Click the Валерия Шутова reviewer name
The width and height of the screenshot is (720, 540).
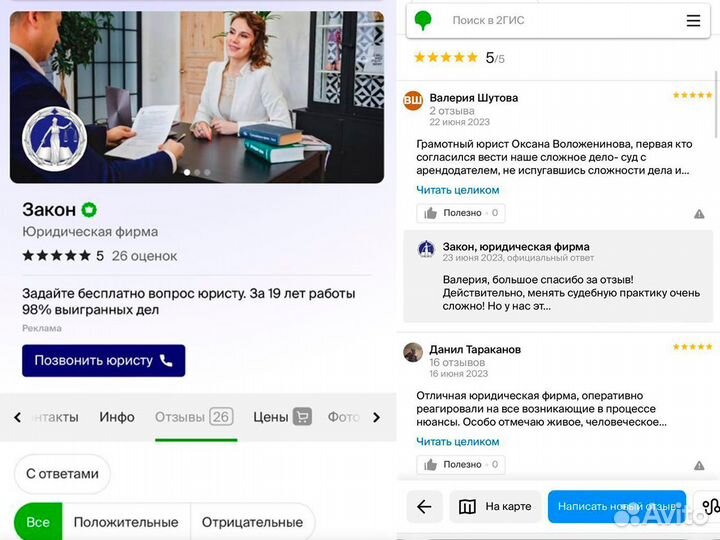pyautogui.click(x=473, y=98)
